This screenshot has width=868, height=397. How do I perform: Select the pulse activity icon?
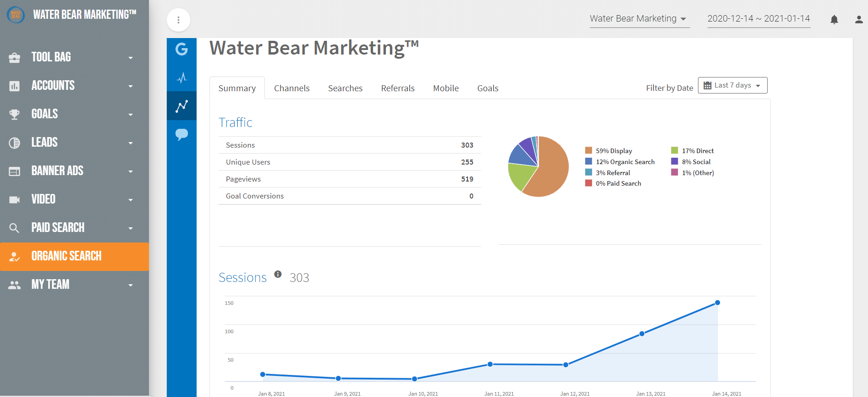coord(181,77)
